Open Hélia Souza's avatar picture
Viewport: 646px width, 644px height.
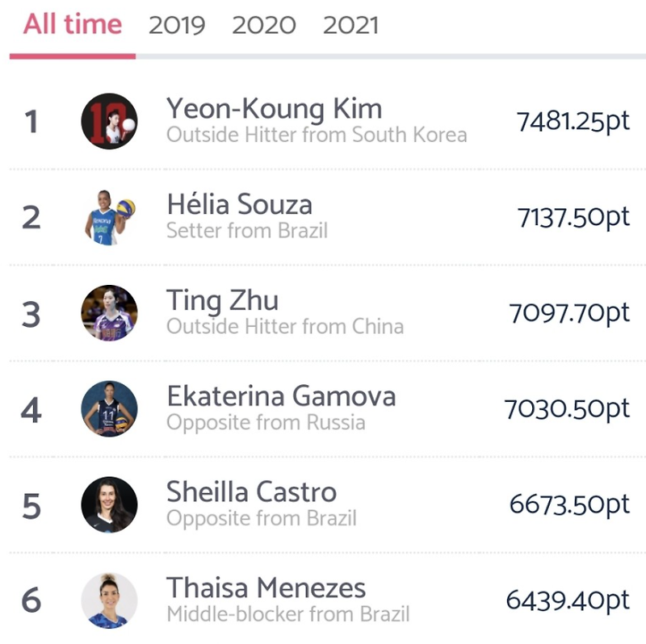(x=110, y=216)
